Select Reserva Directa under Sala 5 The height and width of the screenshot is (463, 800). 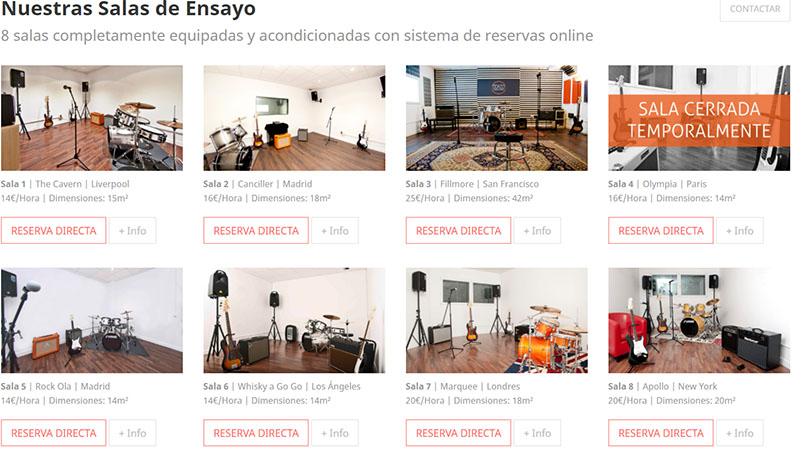(x=54, y=433)
